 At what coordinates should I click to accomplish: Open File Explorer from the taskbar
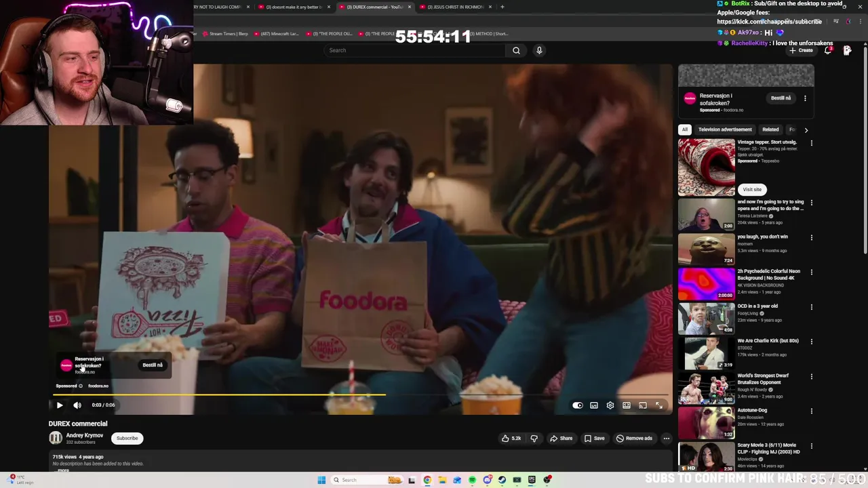(x=442, y=480)
